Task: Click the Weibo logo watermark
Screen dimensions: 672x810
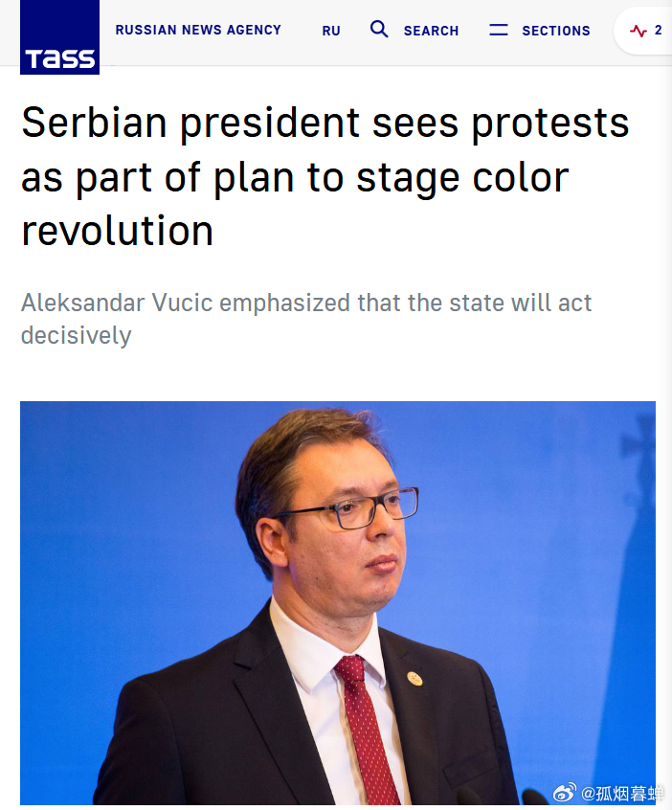Action: coord(565,792)
